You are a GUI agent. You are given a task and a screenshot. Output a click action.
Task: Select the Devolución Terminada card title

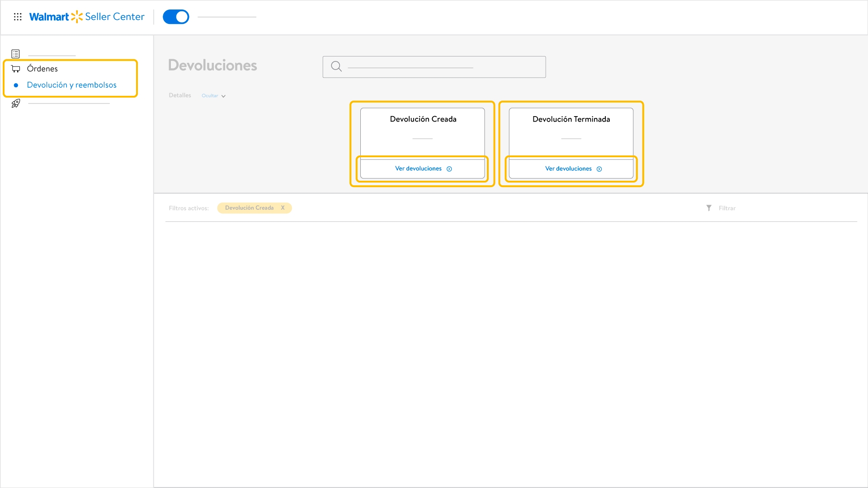571,119
